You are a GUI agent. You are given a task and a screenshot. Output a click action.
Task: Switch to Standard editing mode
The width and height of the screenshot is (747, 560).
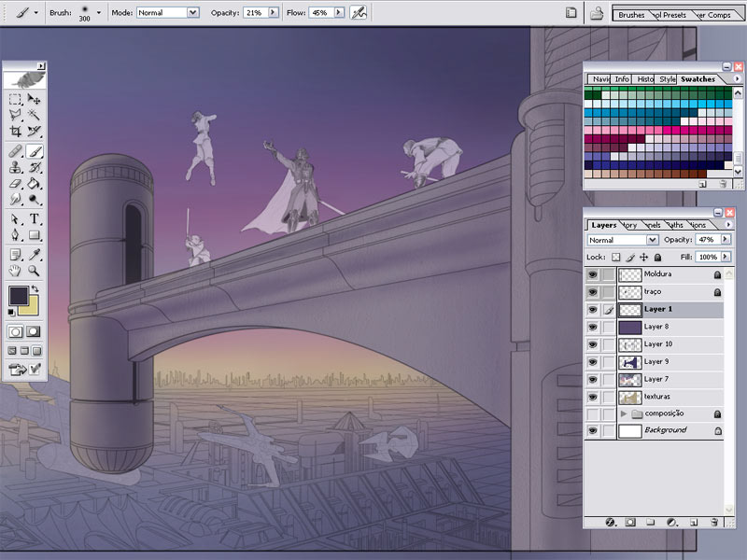click(15, 332)
